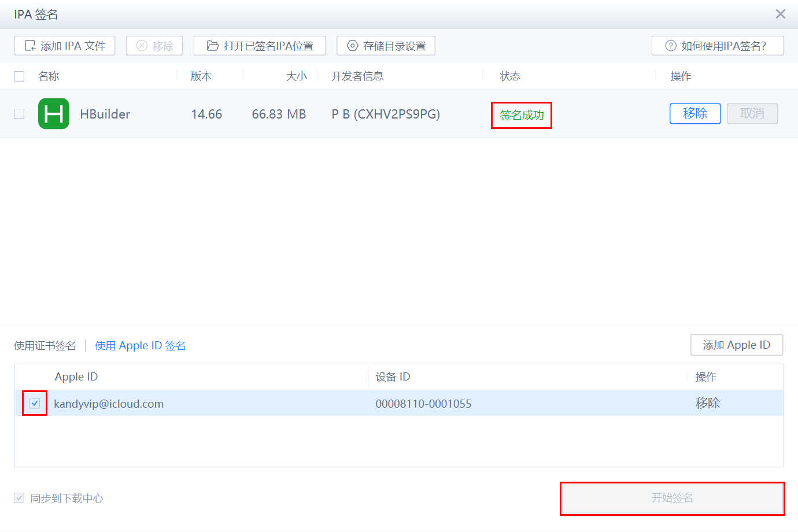Viewport: 798px width, 532px height.
Task: Click the kandyvip@icloud.com Apple ID text
Action: click(109, 404)
